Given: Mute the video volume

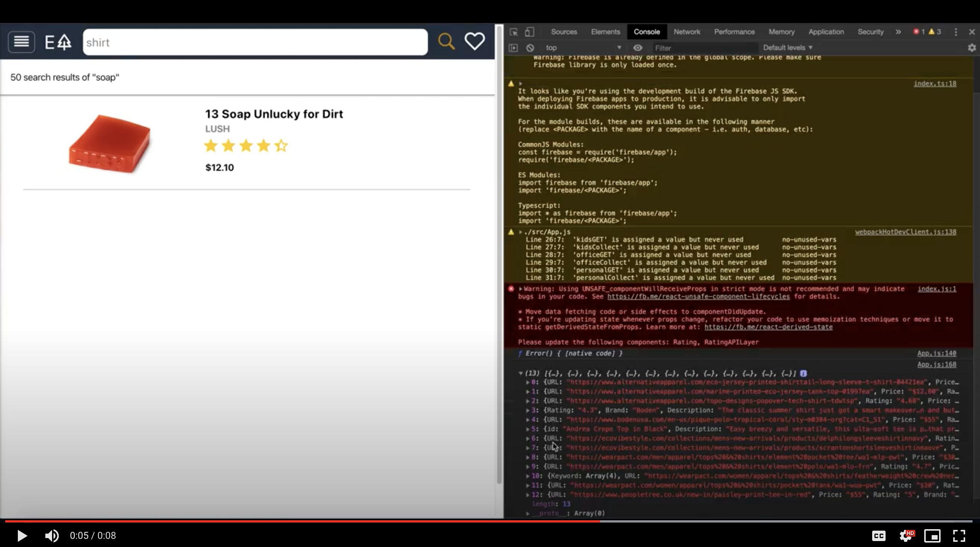Looking at the screenshot, I should point(52,535).
